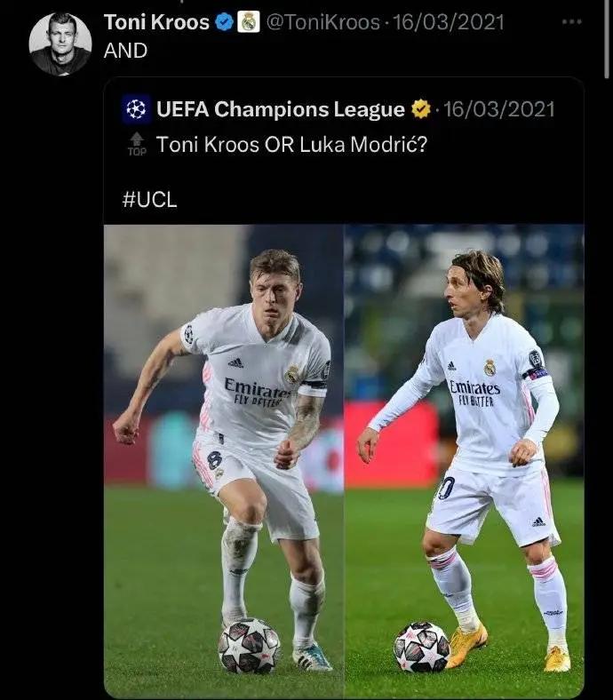Screen dimensions: 613x700
Task: Click the 'AND' tweet reply text
Action: click(125, 51)
